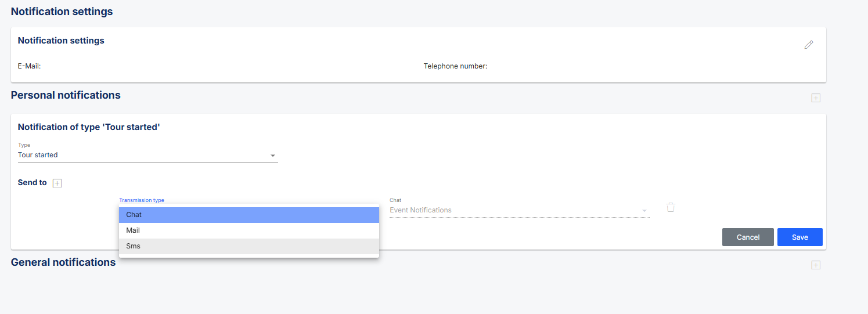
Task: Edit notification settings with the pencil icon
Action: [x=809, y=45]
